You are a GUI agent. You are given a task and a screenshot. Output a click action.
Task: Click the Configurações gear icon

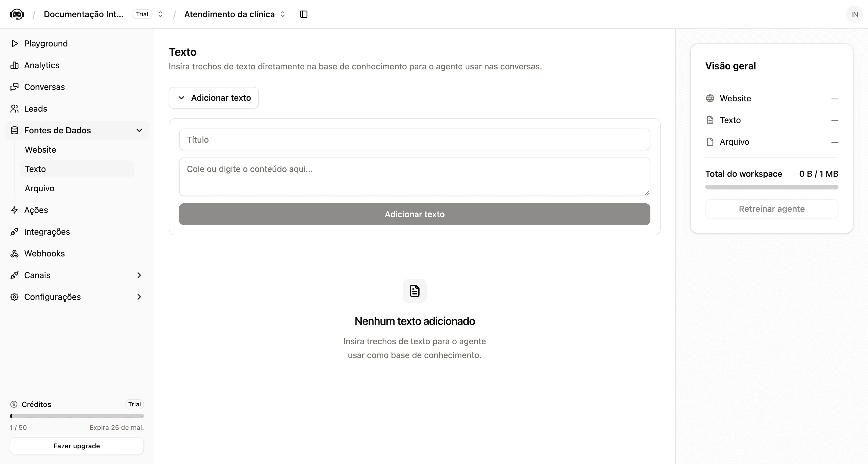click(x=14, y=297)
